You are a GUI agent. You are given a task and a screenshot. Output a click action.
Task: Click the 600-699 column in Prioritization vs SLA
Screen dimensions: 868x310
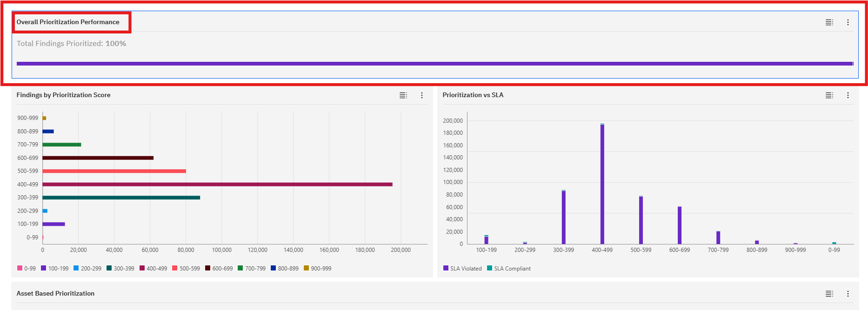pyautogui.click(x=680, y=225)
